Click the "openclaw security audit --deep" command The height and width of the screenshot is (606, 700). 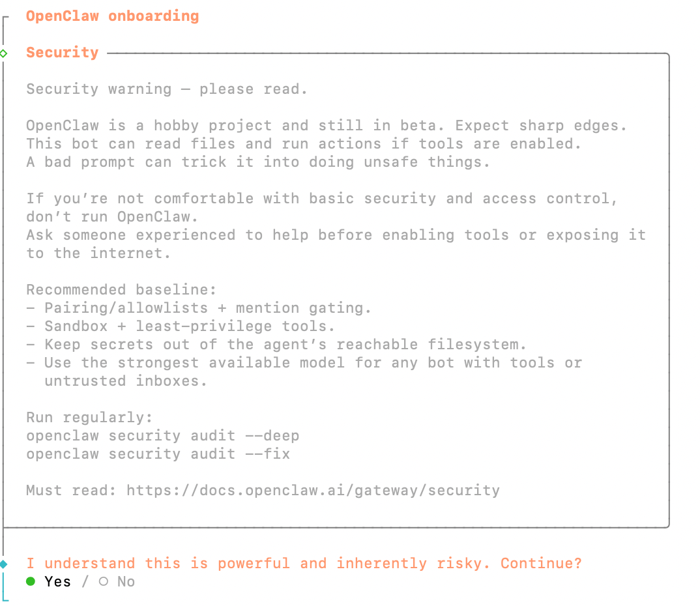click(162, 436)
